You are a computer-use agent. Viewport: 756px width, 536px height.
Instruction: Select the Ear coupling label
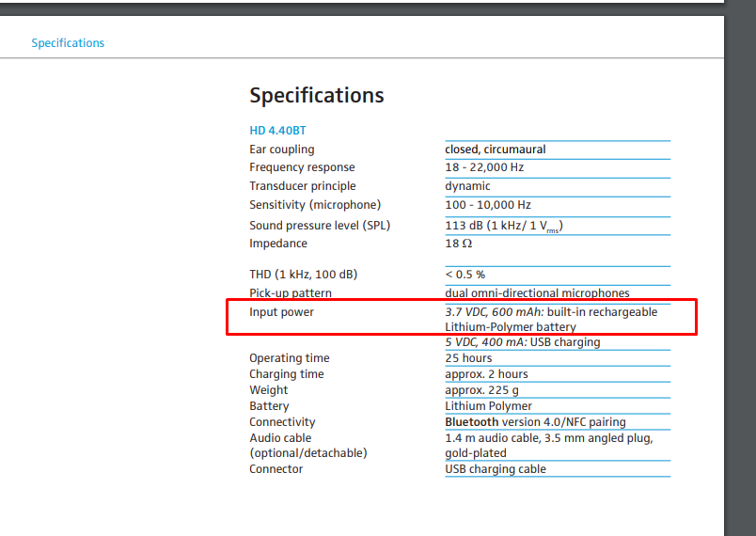(x=281, y=150)
